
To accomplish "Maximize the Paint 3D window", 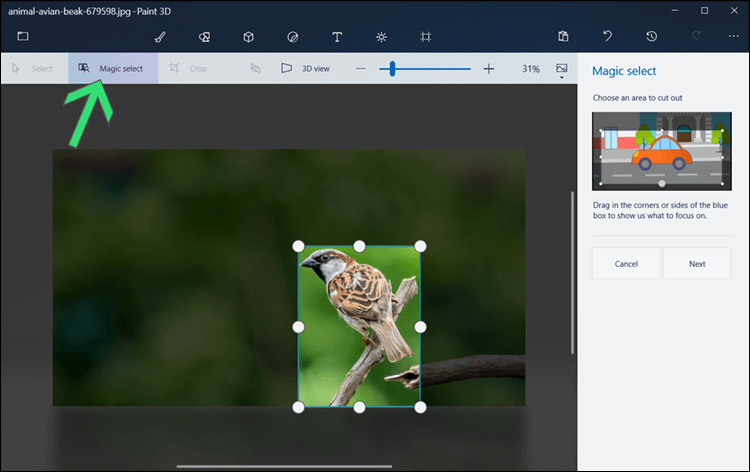I will [705, 11].
